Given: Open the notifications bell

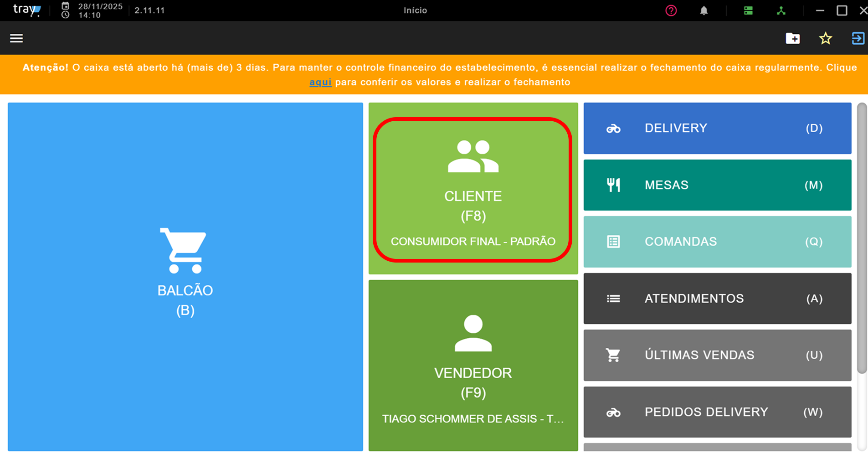Looking at the screenshot, I should pyautogui.click(x=704, y=10).
